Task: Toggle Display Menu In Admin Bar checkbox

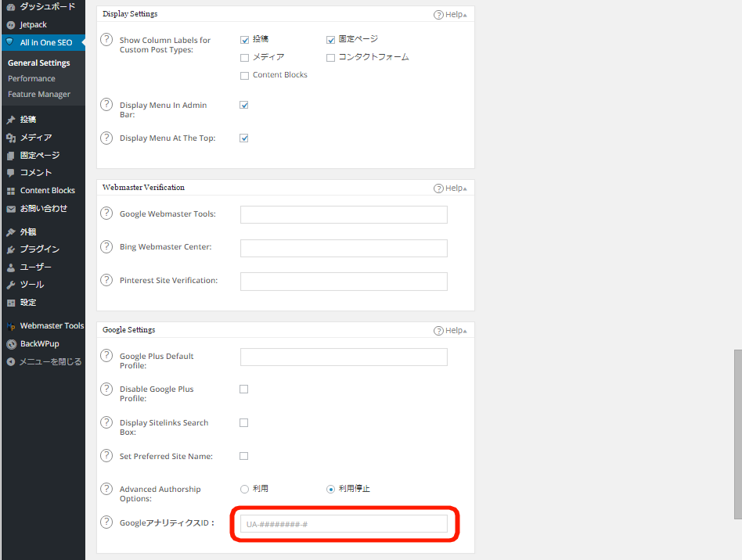Action: point(243,105)
